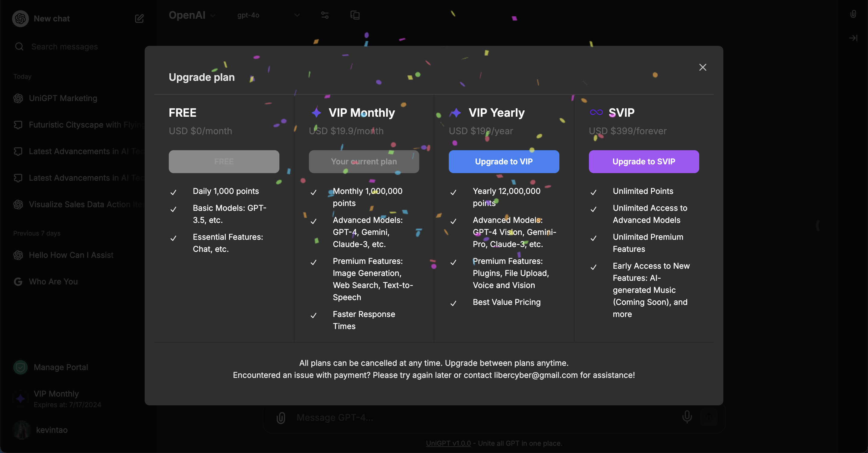Image resolution: width=868 pixels, height=453 pixels.
Task: Open the UniGPT Marketing chat
Action: 63,98
